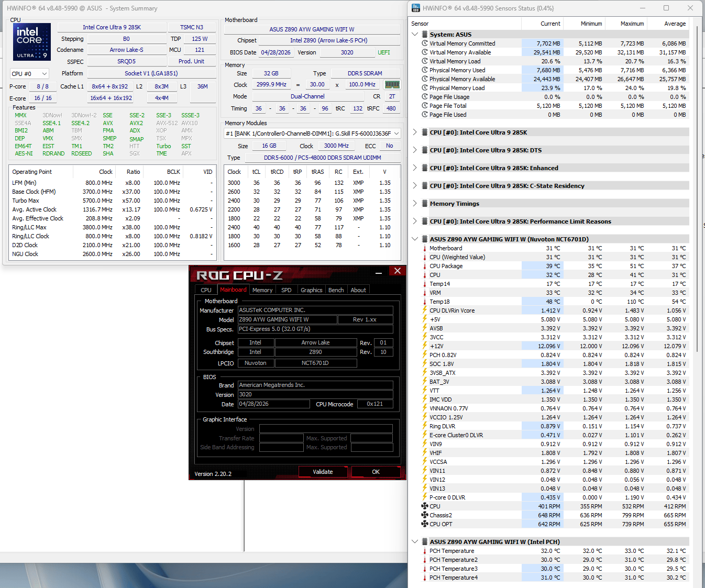Click the CPU Microcode field 0x121
The width and height of the screenshot is (705, 588).
click(375, 404)
